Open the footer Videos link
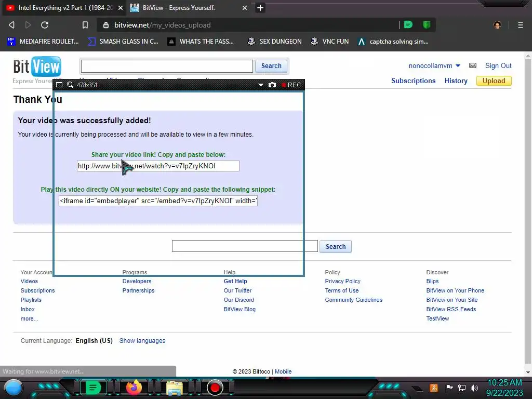The width and height of the screenshot is (532, 399). [29, 281]
